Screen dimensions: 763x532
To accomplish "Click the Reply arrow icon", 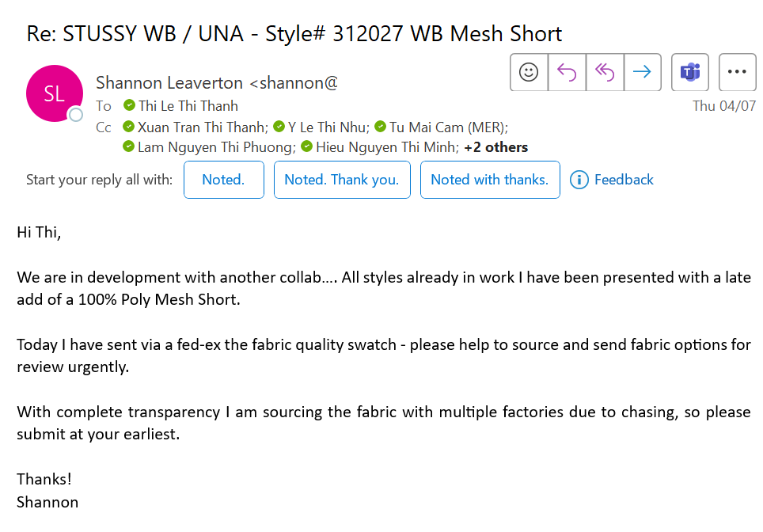I will pyautogui.click(x=567, y=72).
